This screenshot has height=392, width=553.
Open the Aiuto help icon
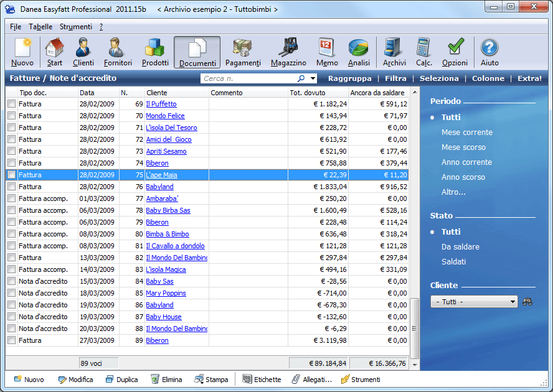[489, 52]
